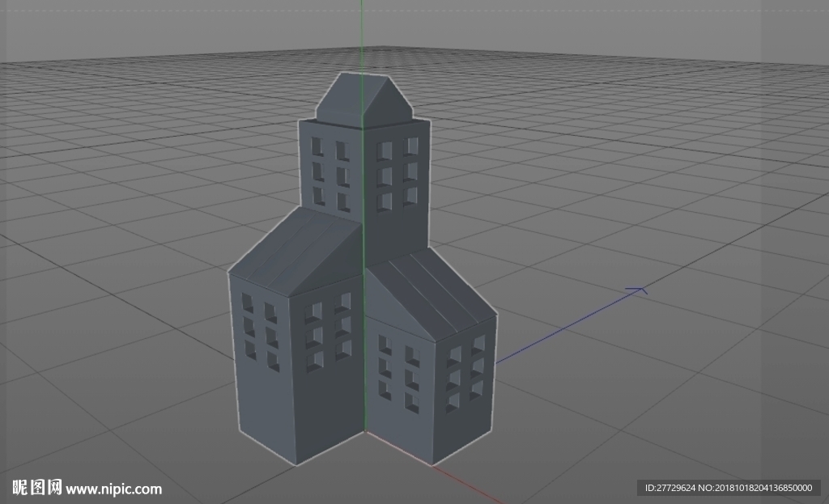Click the 昵图网 logo text

click(37, 487)
